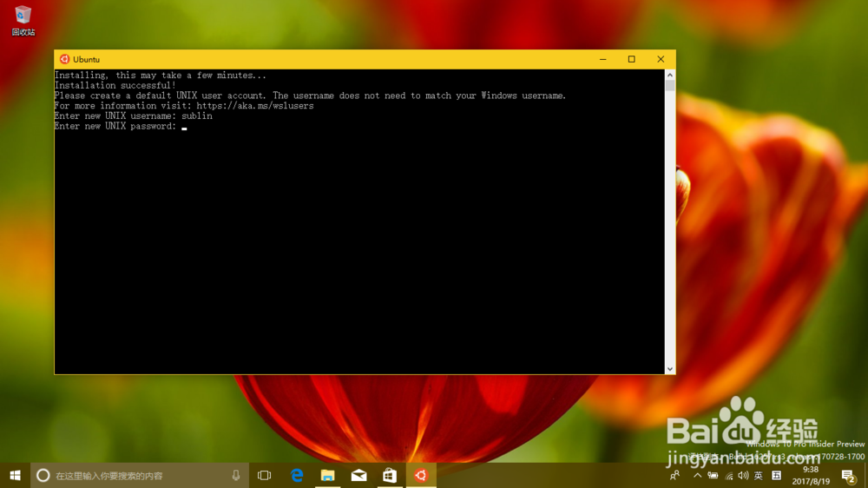Open the Action Center notifications icon
Viewport: 868px width, 488px height.
point(848,475)
